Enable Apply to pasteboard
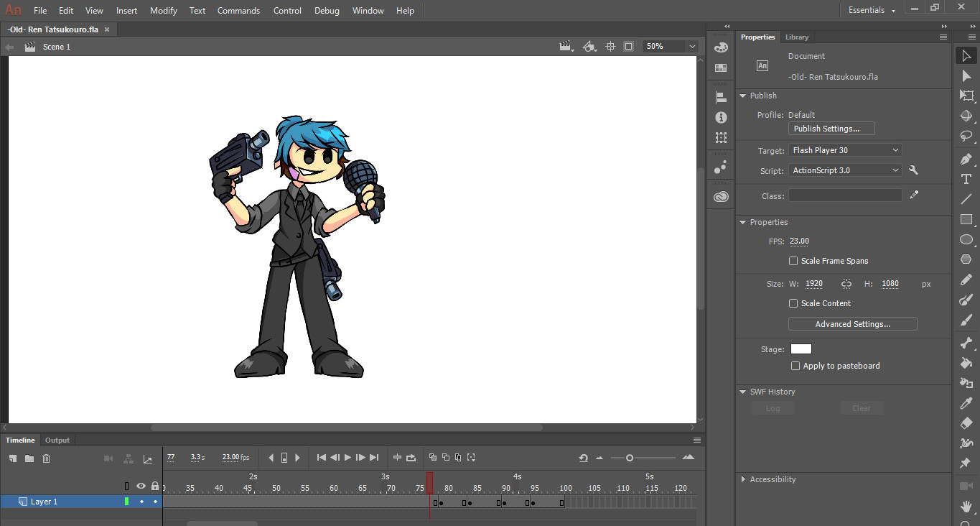 tap(795, 366)
